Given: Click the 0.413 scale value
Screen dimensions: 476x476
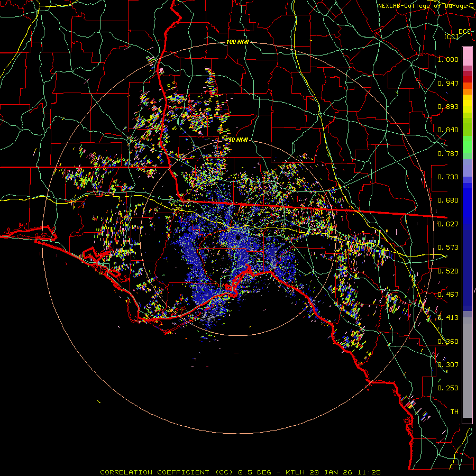Looking at the screenshot, I should tap(448, 318).
